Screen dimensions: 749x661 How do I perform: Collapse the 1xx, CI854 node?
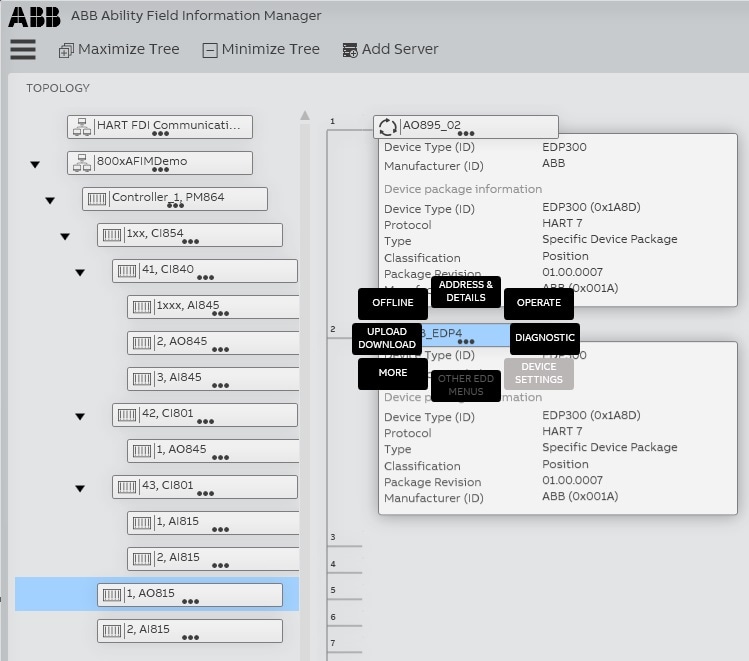(65, 236)
